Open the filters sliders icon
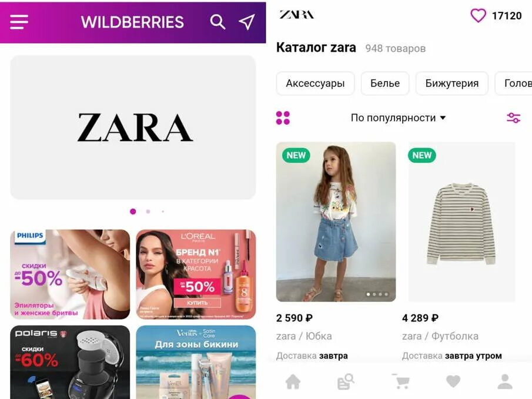 pos(513,118)
